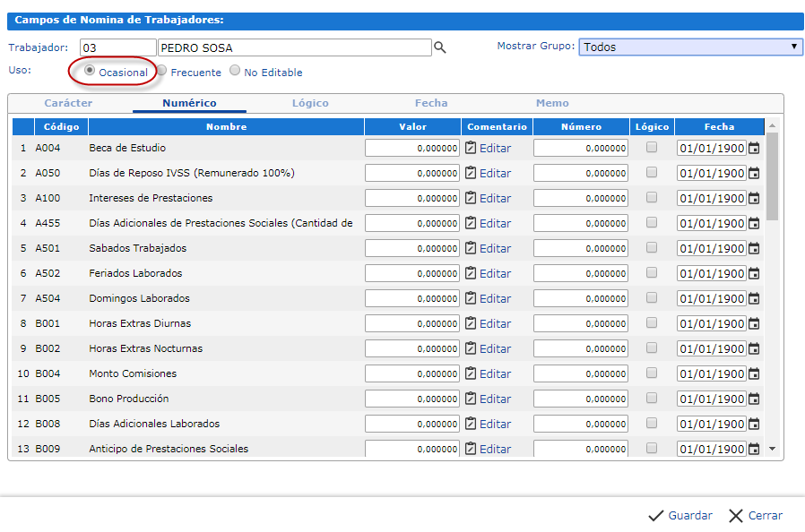Open calendar icon on Monto Comisiones row

(754, 373)
